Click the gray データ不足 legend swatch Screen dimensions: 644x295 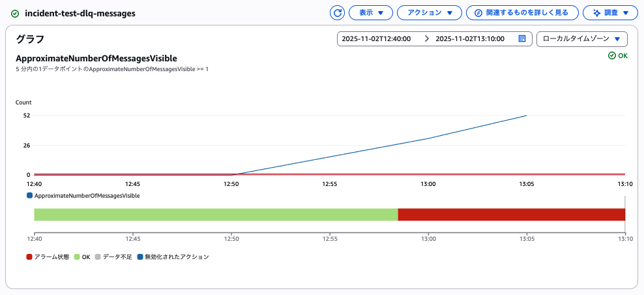[x=98, y=257]
